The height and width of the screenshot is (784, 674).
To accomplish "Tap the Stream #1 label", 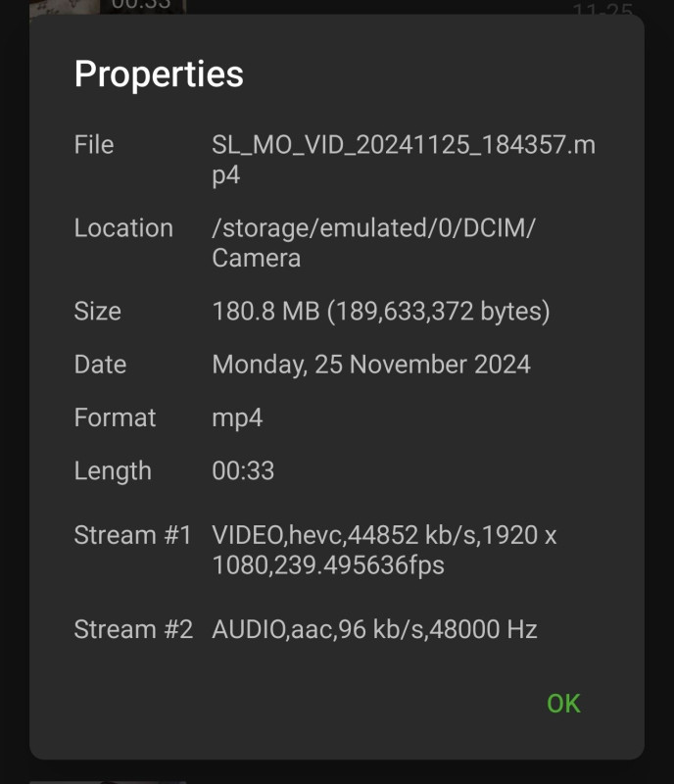I will click(132, 535).
